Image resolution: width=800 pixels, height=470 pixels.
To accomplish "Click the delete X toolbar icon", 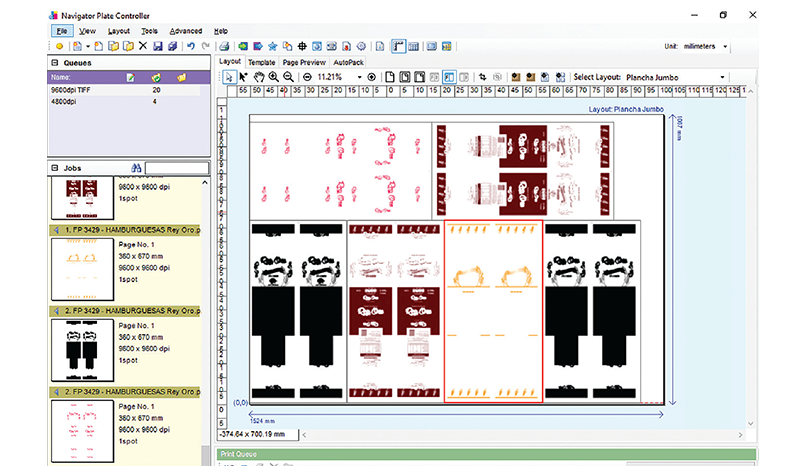I will [143, 46].
